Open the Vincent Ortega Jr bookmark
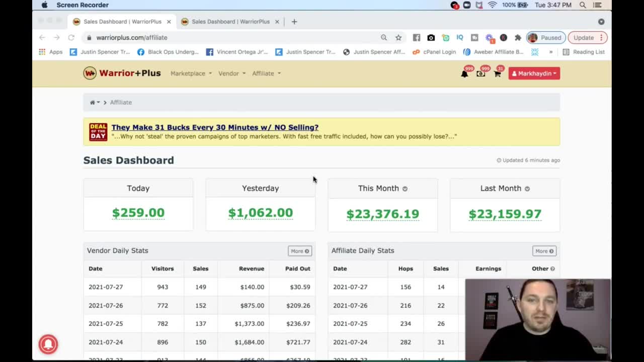 tap(237, 52)
